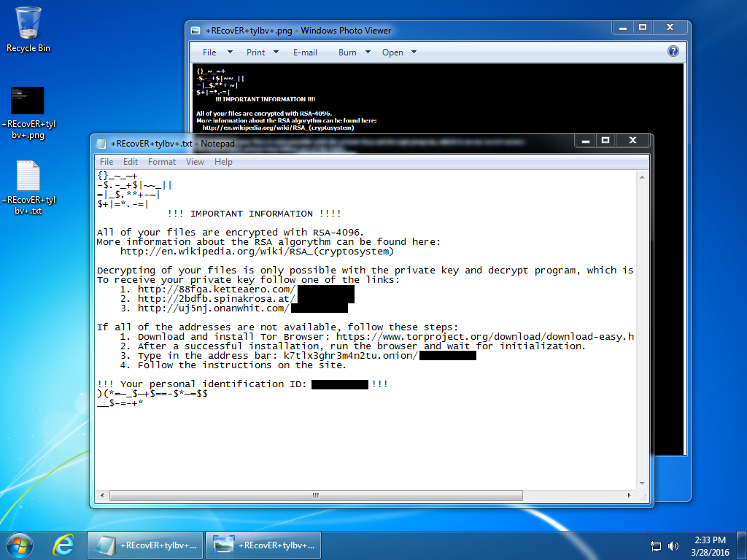
Task: Switch to the Notepad taskbar button
Action: tap(144, 545)
